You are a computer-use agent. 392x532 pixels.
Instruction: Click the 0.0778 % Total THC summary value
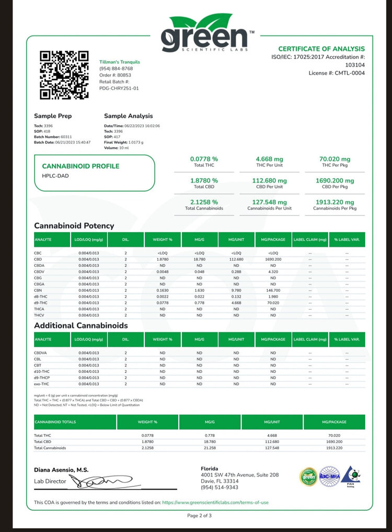(x=204, y=162)
